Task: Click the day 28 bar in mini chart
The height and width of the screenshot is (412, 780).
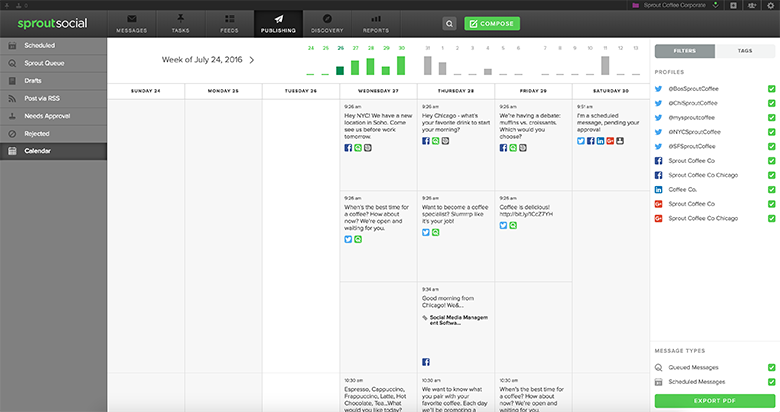Action: pyautogui.click(x=371, y=67)
